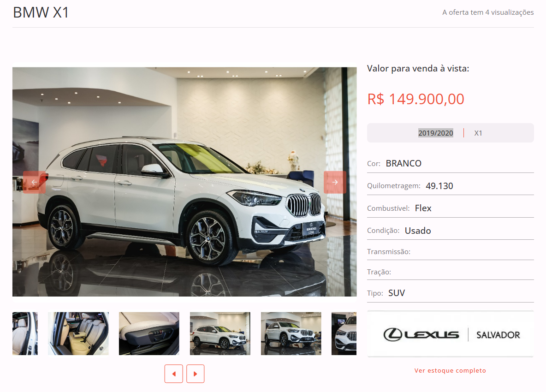
Task: Open the Lexus Salvador dealer logo
Action: tap(450, 334)
